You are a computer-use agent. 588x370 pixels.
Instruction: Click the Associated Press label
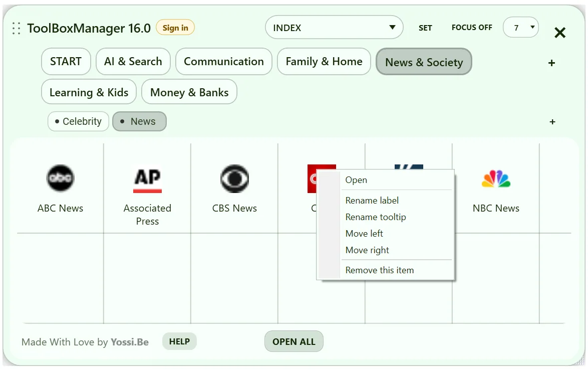tap(147, 215)
